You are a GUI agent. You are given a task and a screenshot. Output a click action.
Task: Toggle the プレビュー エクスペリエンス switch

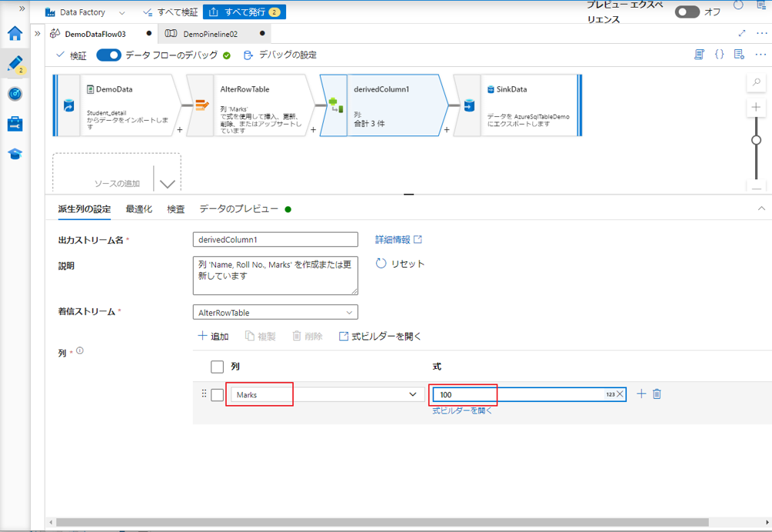[x=687, y=12]
